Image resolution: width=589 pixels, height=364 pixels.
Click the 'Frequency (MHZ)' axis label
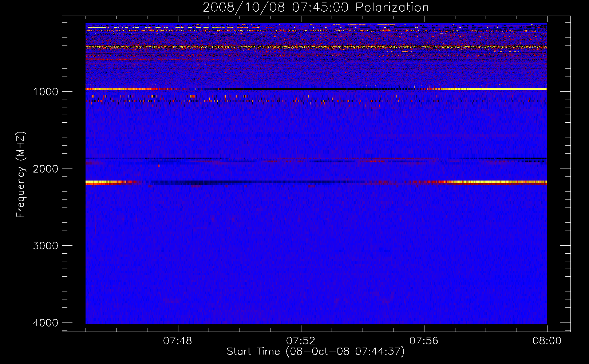click(x=21, y=175)
